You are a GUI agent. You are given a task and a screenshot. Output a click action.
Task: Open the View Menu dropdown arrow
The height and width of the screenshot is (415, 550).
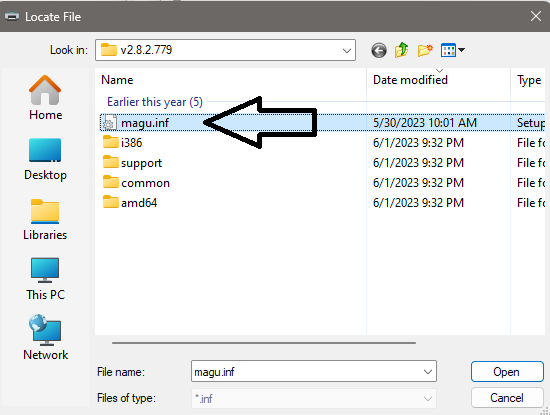pyautogui.click(x=462, y=50)
